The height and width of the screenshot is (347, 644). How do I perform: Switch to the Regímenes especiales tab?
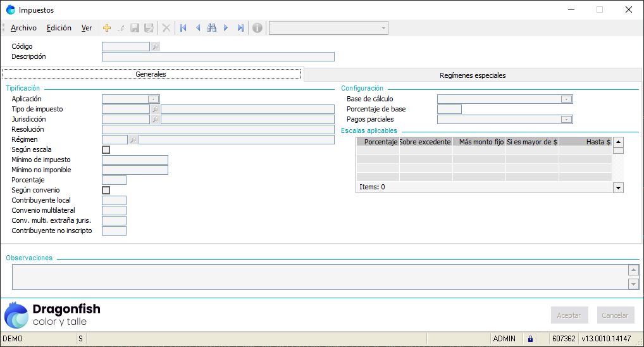pos(473,75)
